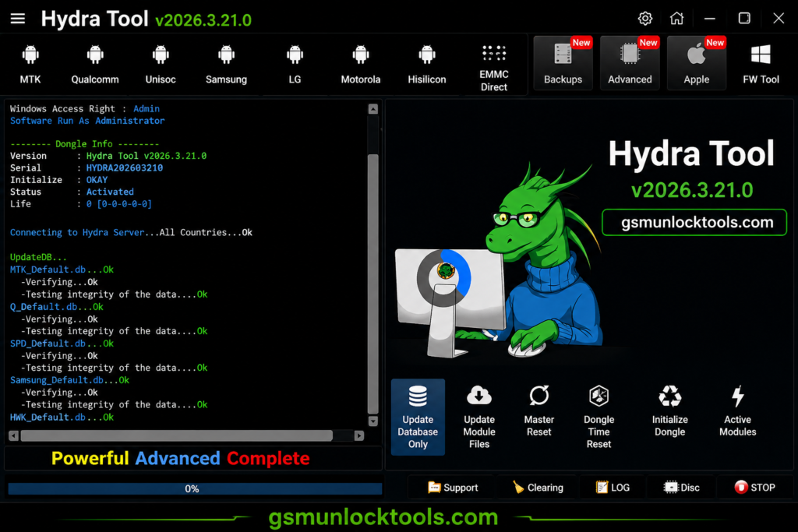Image resolution: width=798 pixels, height=532 pixels.
Task: Open the Apple tab
Action: 696,63
